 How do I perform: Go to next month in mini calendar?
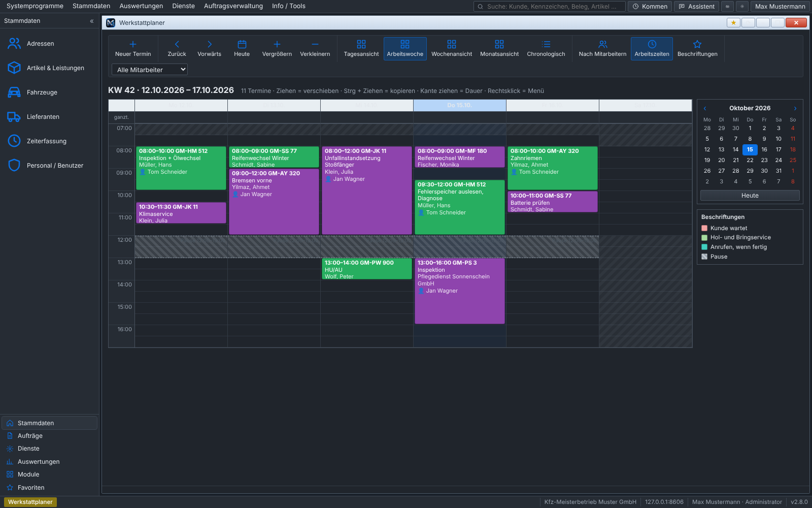pos(795,108)
